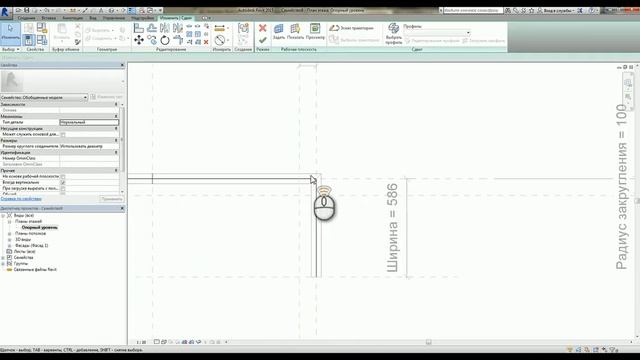Open the Вид ribbon tab
The width and height of the screenshot is (640, 360).
pos(93,18)
